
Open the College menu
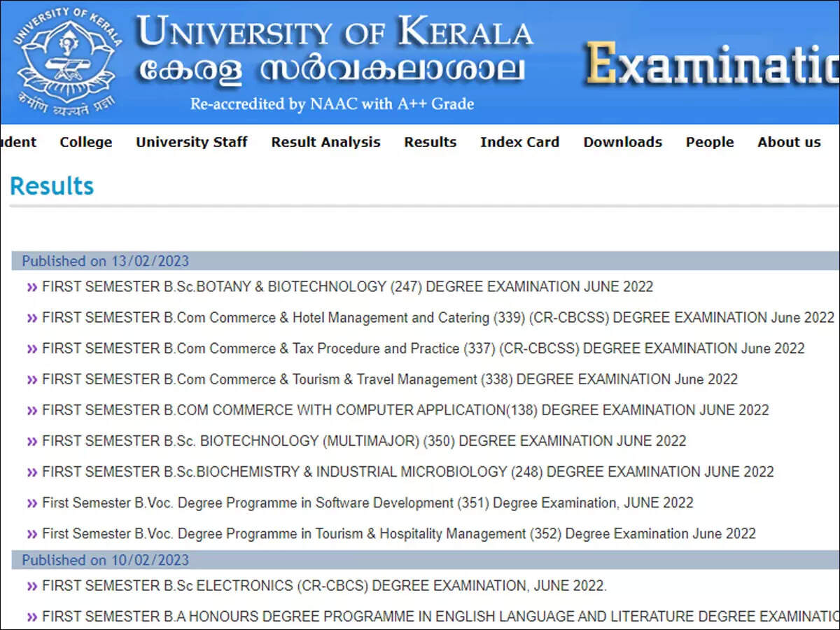click(x=86, y=142)
